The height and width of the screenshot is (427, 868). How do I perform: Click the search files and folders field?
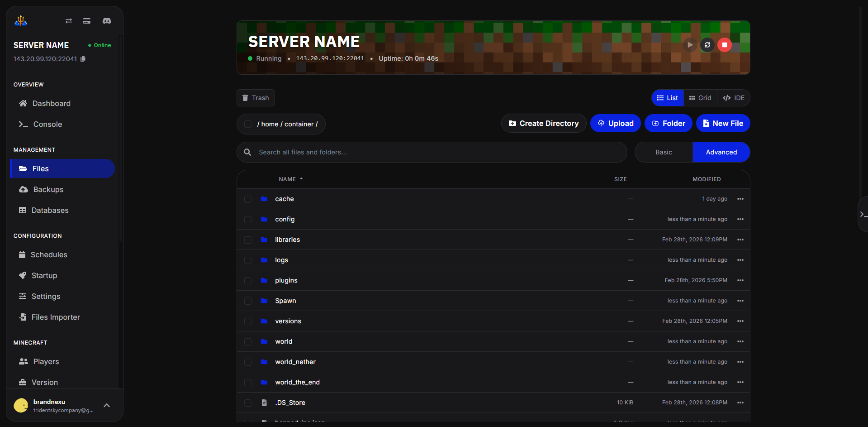(432, 152)
